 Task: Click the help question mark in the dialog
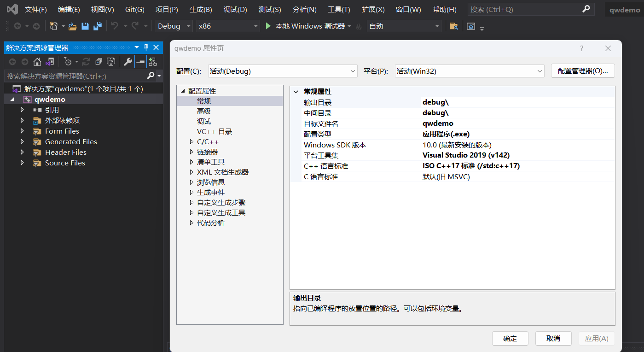pos(582,48)
